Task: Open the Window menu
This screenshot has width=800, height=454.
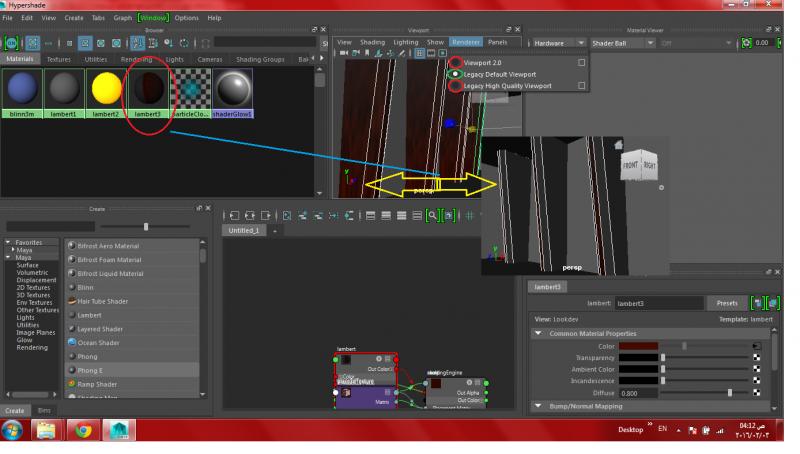Action: point(153,18)
